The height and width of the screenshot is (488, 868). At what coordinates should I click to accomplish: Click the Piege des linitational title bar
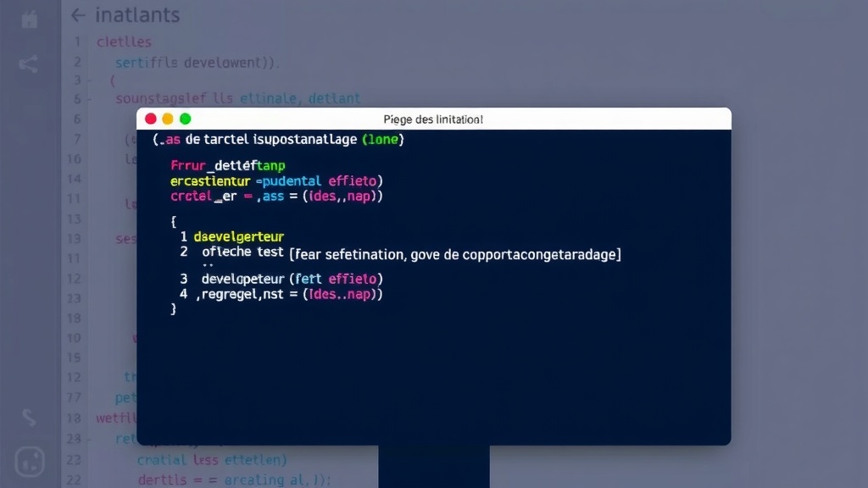point(433,119)
